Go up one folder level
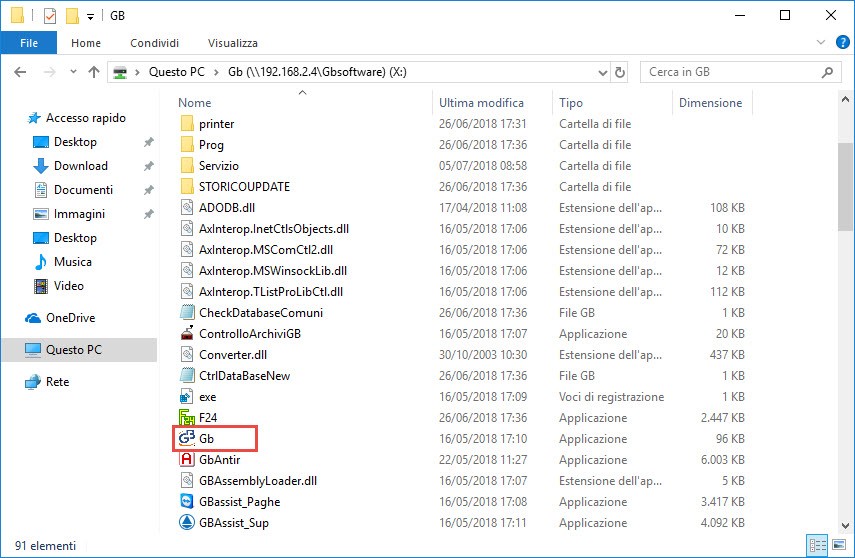This screenshot has width=855, height=558. (94, 72)
